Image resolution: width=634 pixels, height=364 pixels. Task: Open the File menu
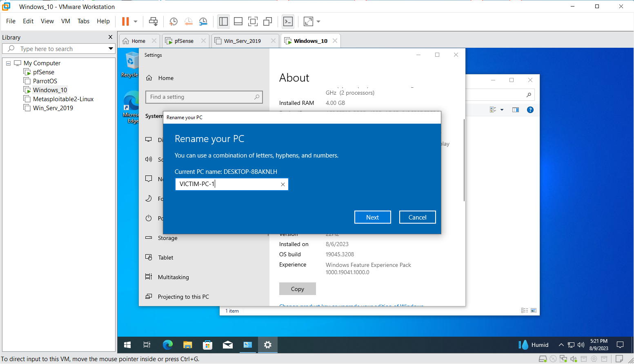(11, 21)
